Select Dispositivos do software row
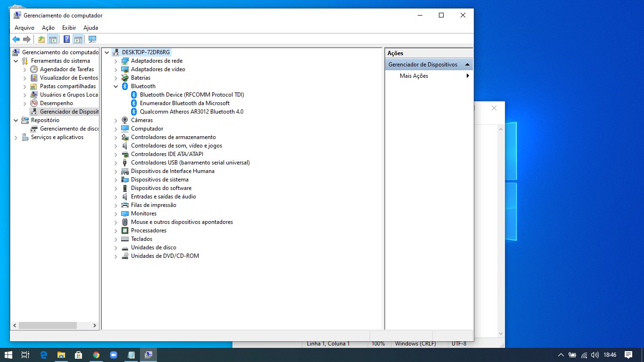Screen dimensions: 644x362 click(x=161, y=188)
